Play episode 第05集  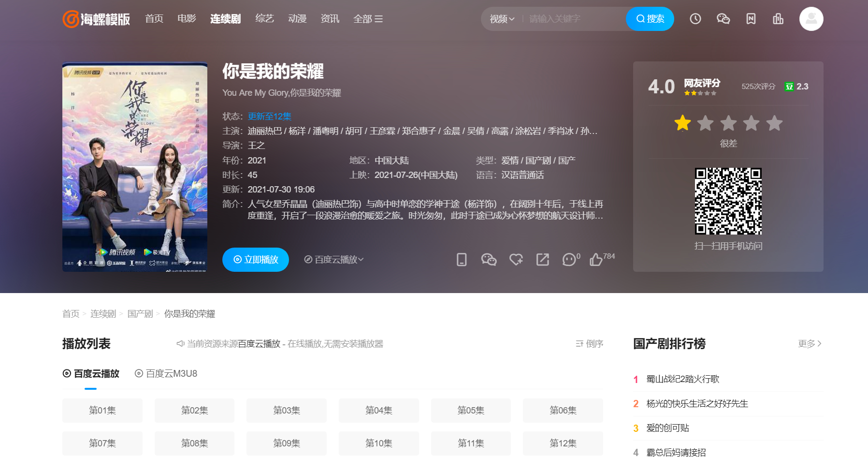point(471,411)
